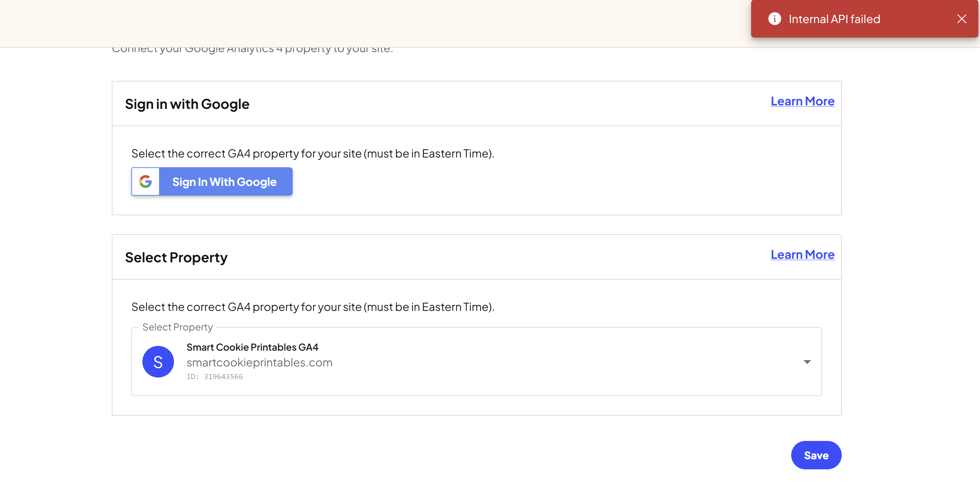Viewport: 980px width, 487px height.
Task: Click the GA4 instruction text above the property dropdown
Action: pos(312,306)
